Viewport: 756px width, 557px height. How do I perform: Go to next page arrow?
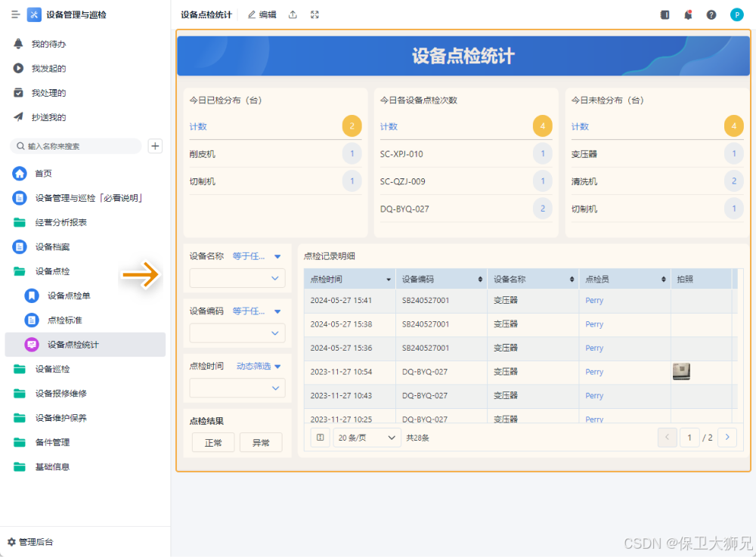click(727, 437)
